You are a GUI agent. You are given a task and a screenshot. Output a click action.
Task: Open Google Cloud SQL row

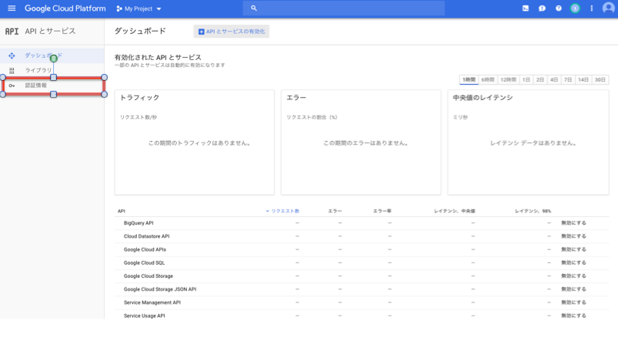coord(144,262)
